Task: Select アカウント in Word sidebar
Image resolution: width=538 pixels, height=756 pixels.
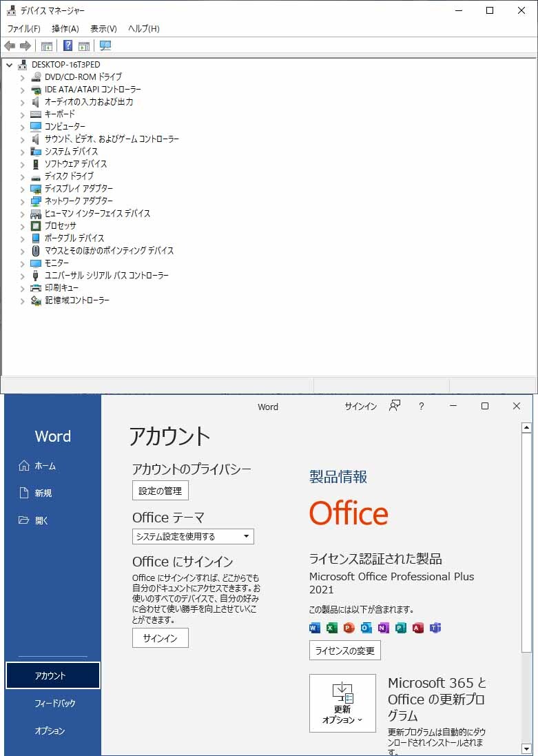Action: point(53,675)
